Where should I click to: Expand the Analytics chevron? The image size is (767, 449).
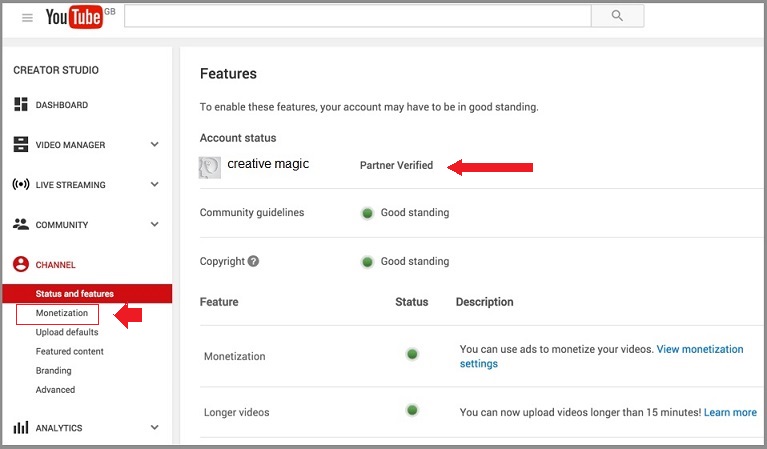click(155, 427)
